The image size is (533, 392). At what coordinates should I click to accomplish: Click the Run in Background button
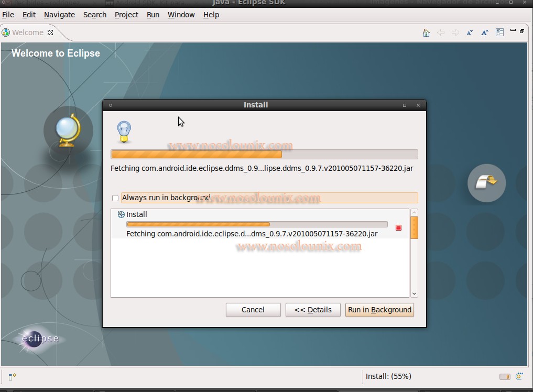point(379,310)
